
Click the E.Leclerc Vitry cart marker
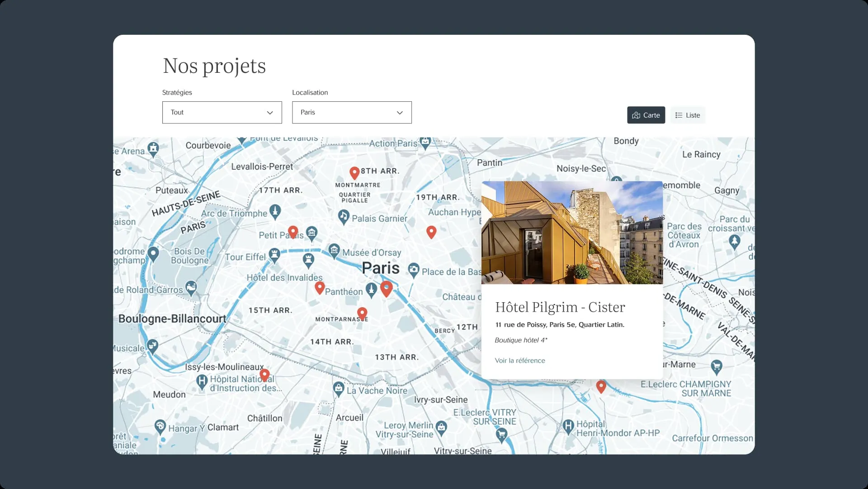501,436
